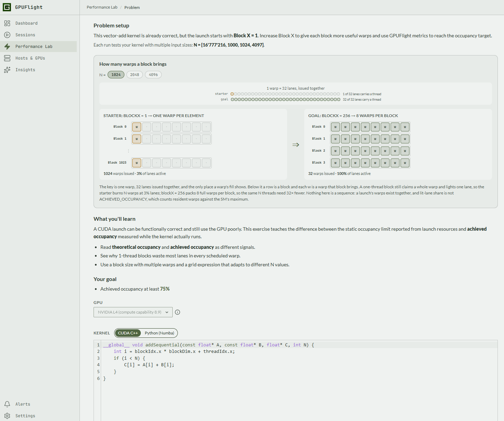Screen dimensions: 504x421
Task: Click line number 6 in code gutter
Action: pyautogui.click(x=98, y=379)
